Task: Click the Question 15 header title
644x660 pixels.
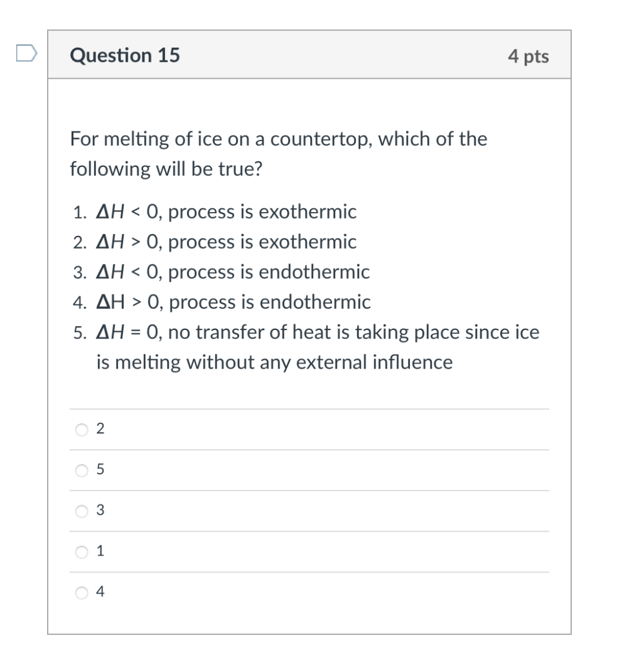Action: click(x=126, y=55)
